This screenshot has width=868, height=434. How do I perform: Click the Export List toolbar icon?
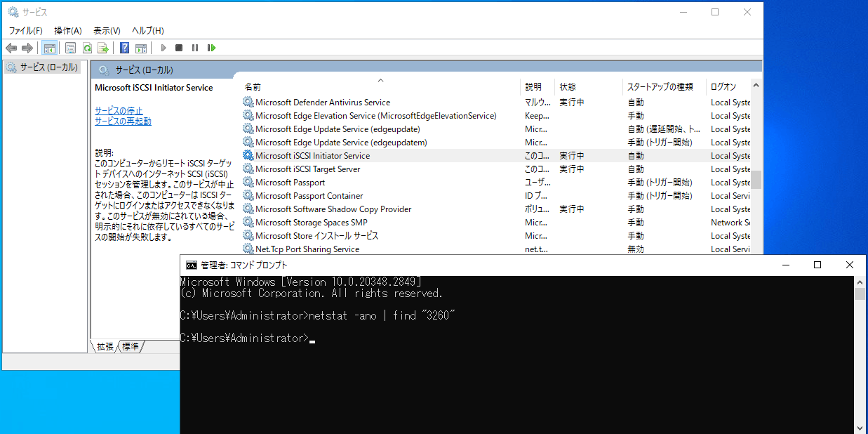coord(103,48)
